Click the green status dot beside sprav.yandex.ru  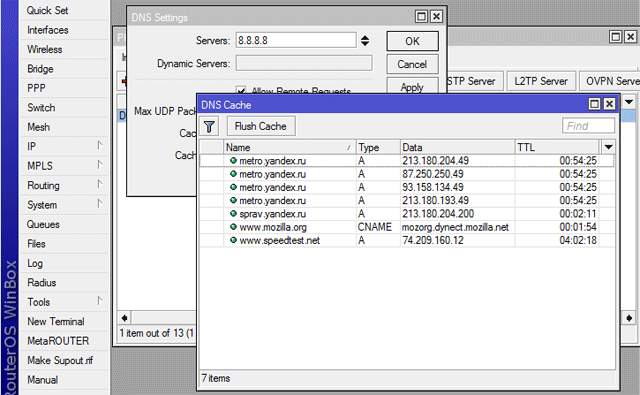[x=233, y=213]
